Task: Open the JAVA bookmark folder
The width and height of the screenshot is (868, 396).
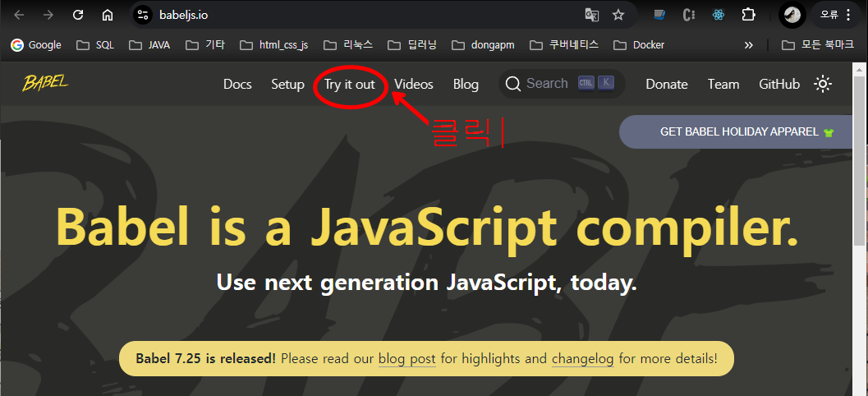Action: click(x=149, y=45)
